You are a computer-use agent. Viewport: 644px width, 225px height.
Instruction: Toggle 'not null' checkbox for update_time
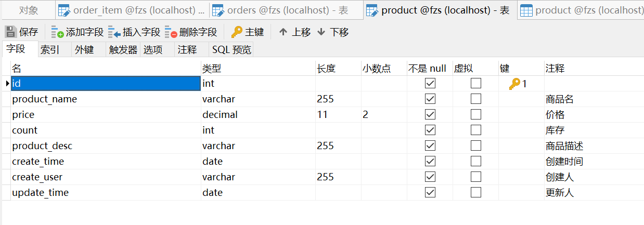(430, 193)
